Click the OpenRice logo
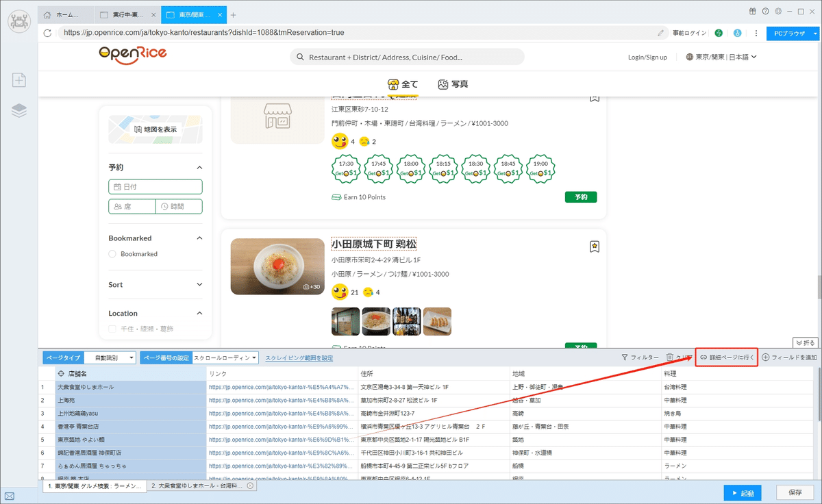The image size is (822, 504). [x=132, y=55]
